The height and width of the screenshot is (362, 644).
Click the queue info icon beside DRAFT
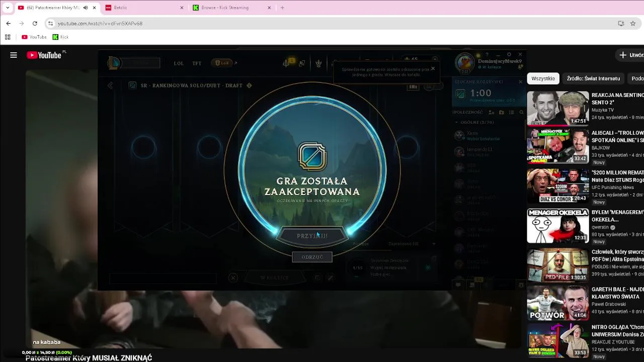tap(249, 85)
